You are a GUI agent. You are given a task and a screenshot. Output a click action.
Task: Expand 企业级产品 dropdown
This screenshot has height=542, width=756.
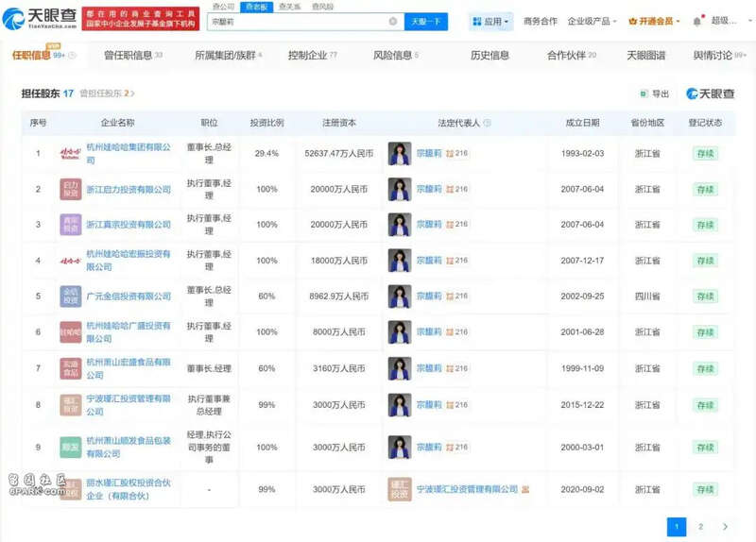(593, 21)
